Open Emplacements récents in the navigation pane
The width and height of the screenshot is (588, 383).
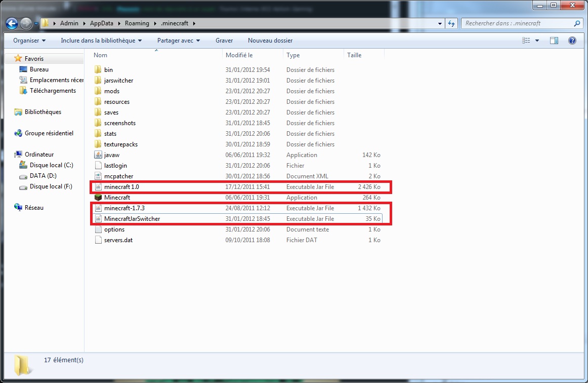(57, 80)
